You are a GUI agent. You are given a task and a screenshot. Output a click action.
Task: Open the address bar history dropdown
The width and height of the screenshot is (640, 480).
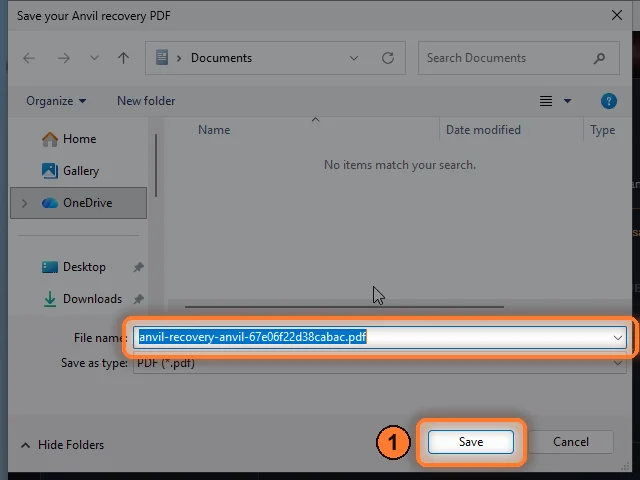point(354,58)
